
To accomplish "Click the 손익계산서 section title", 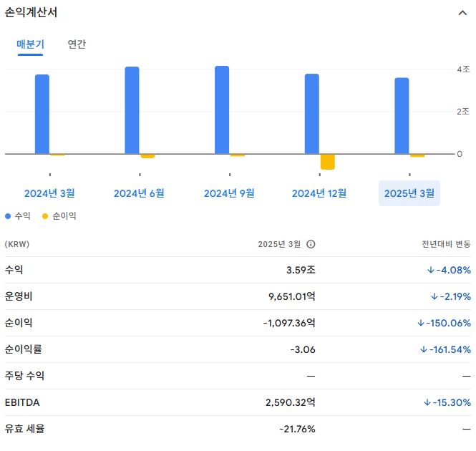I will click(31, 12).
